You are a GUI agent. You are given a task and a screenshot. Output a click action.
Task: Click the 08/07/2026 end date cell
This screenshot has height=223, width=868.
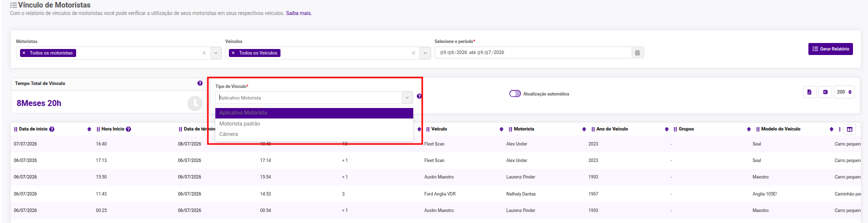tap(189, 144)
